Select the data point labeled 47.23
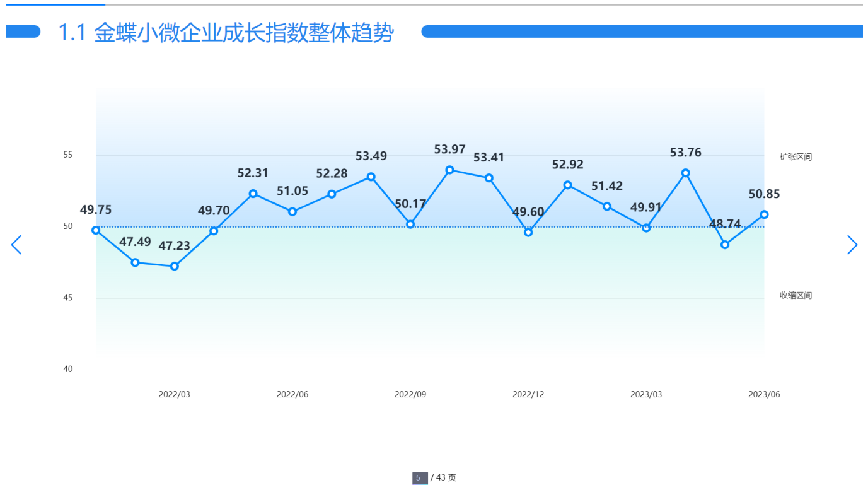The image size is (868, 490). point(175,266)
